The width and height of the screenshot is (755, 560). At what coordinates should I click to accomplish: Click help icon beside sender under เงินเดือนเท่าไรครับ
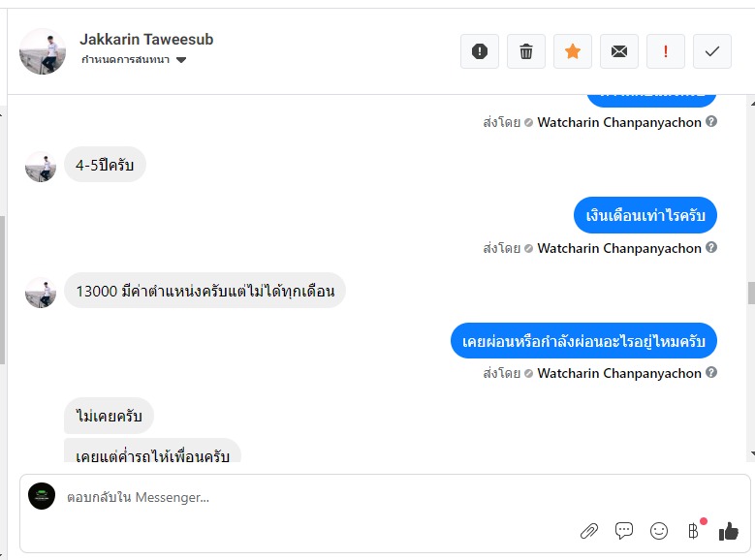pyautogui.click(x=711, y=248)
